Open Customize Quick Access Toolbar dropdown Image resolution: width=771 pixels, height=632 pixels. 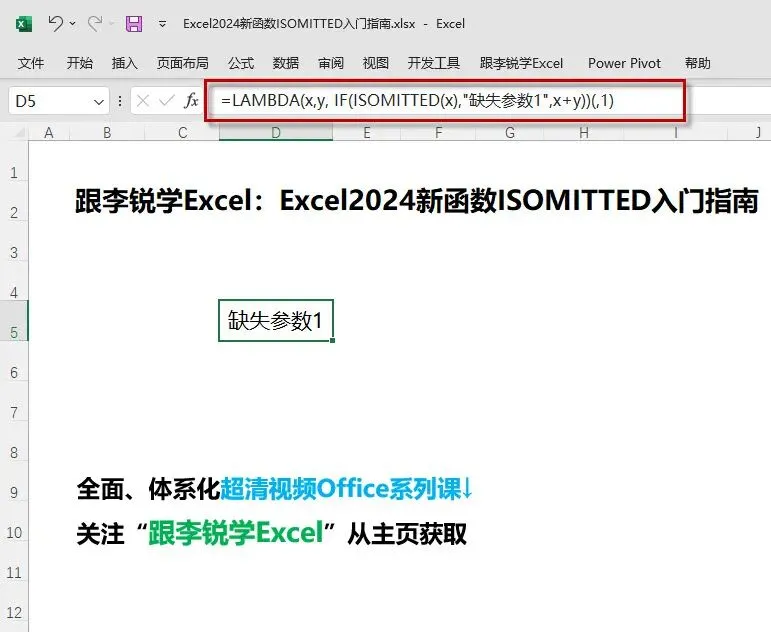pos(162,24)
